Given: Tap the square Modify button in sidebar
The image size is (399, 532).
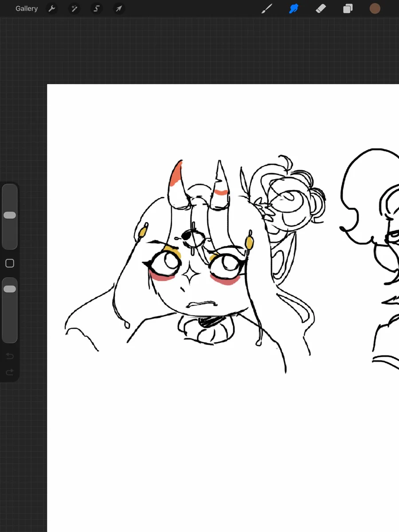Looking at the screenshot, I should tap(10, 263).
